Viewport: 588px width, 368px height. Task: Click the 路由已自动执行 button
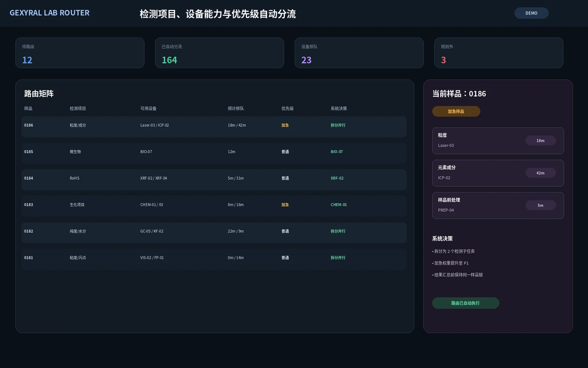click(465, 303)
